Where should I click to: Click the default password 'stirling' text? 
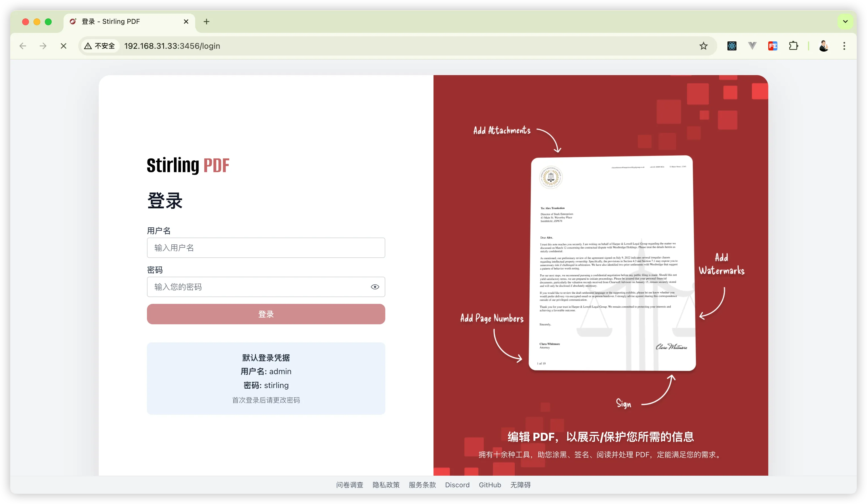pyautogui.click(x=276, y=386)
